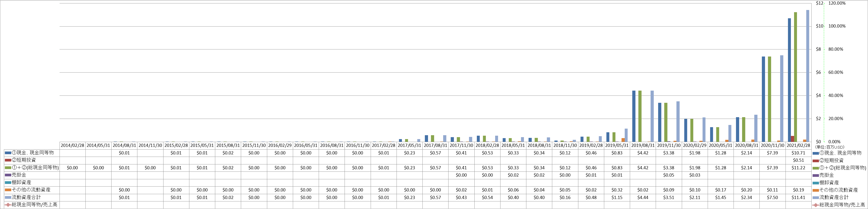Select the $2.11 current assets total cell

click(x=695, y=197)
